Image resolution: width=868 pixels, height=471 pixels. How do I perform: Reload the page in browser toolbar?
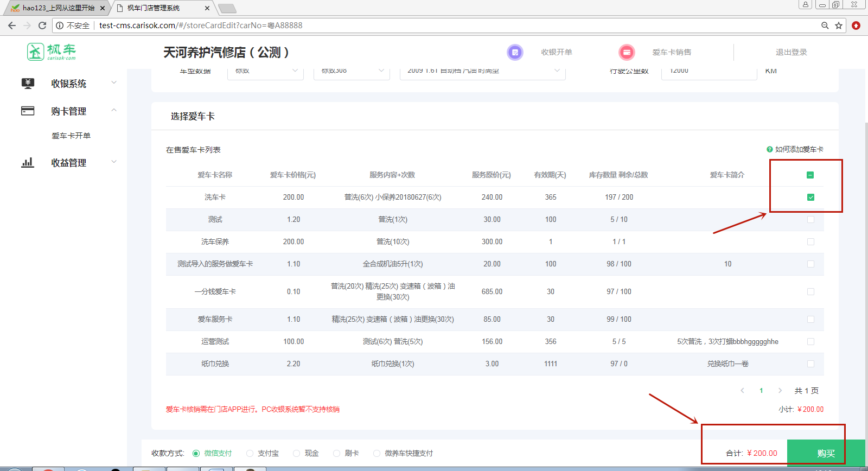[x=42, y=26]
